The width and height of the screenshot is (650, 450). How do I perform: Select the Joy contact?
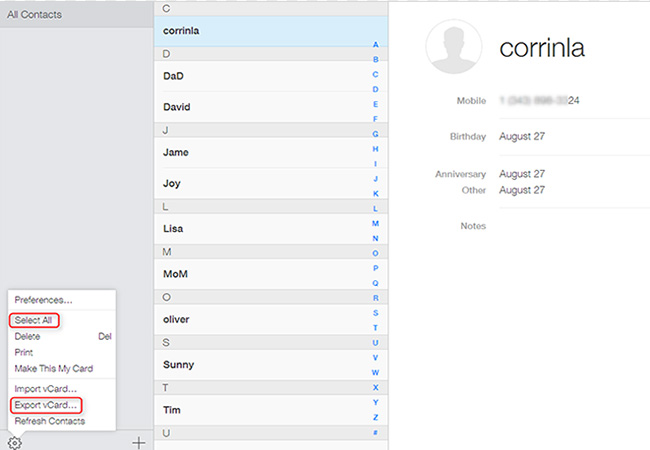271,183
